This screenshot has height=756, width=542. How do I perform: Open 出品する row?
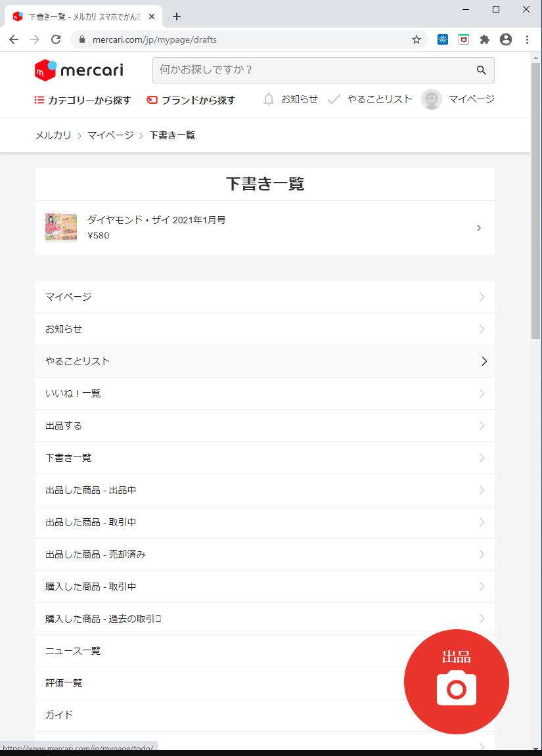pyautogui.click(x=265, y=426)
